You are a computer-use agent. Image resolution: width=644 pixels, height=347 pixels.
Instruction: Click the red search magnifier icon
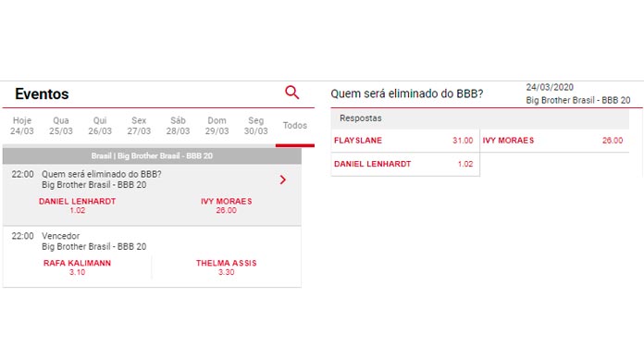click(292, 93)
